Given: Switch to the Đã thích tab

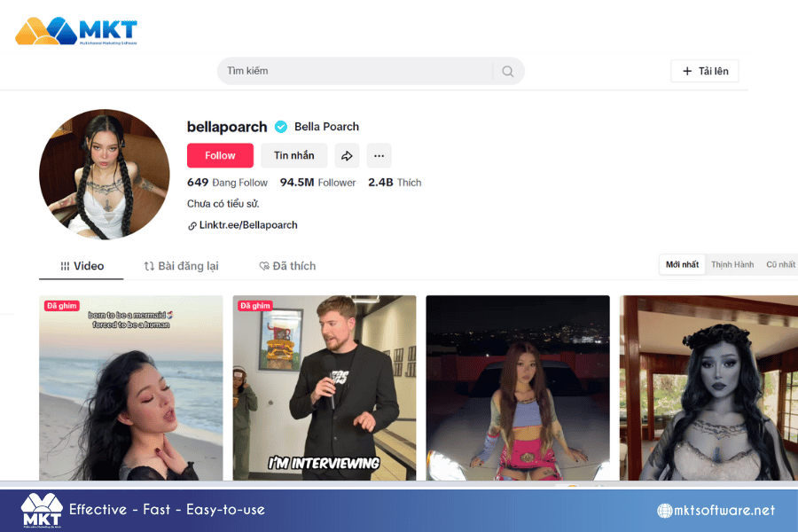Looking at the screenshot, I should 287,266.
